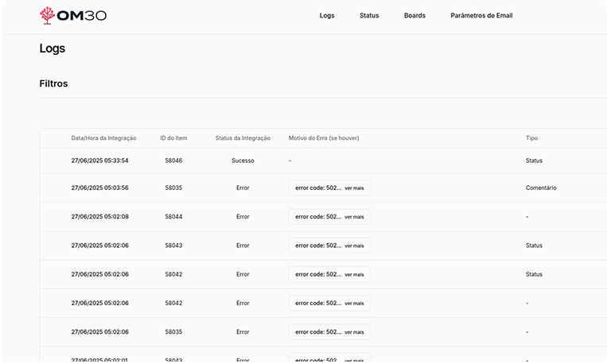Click the 'Comentário' type cell
Viewport: 607px width, 364px height.
point(541,188)
